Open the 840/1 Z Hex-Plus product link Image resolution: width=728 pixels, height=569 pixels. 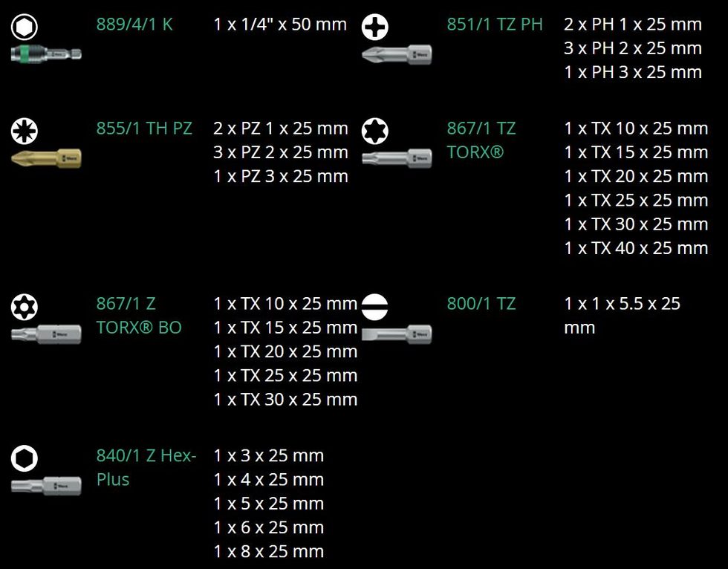click(x=147, y=467)
